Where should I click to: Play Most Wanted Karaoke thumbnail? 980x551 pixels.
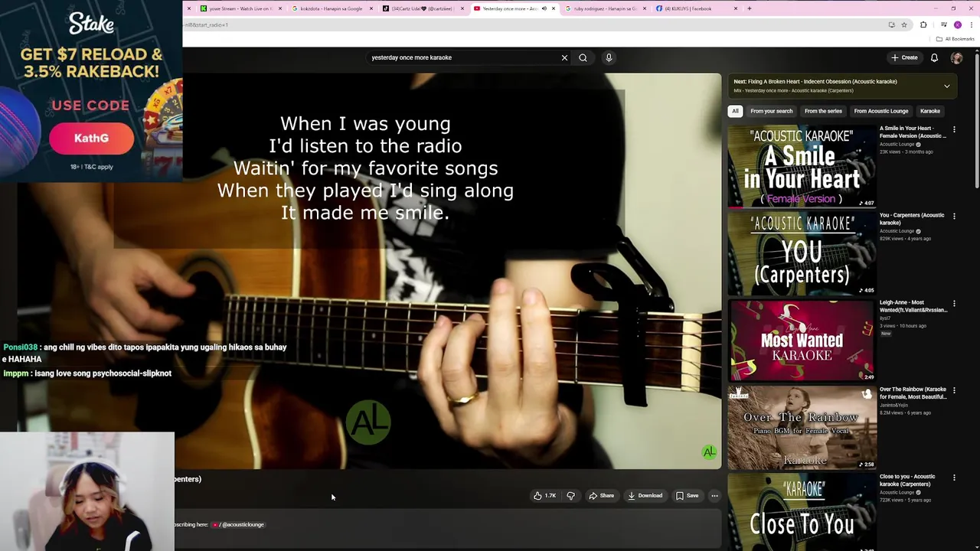point(801,341)
